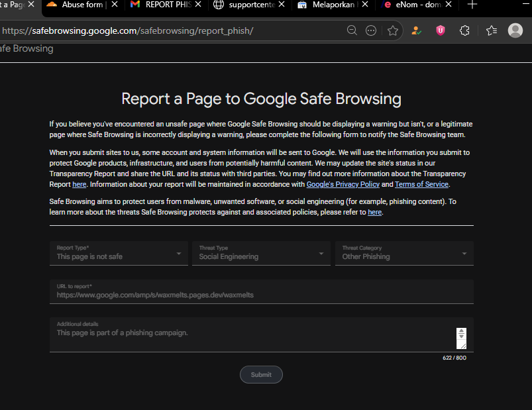The image size is (532, 410).
Task: Switch to the Abuse form tab
Action: tap(82, 5)
